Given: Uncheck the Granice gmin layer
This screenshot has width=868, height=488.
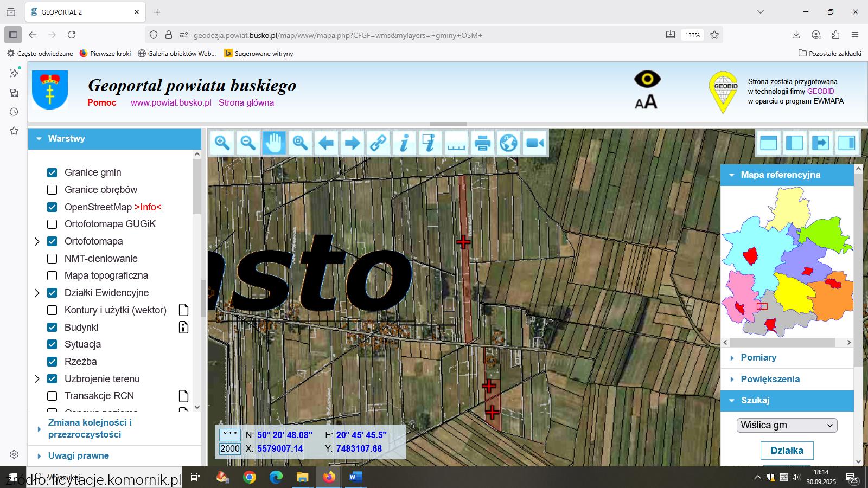Looking at the screenshot, I should click(x=52, y=172).
